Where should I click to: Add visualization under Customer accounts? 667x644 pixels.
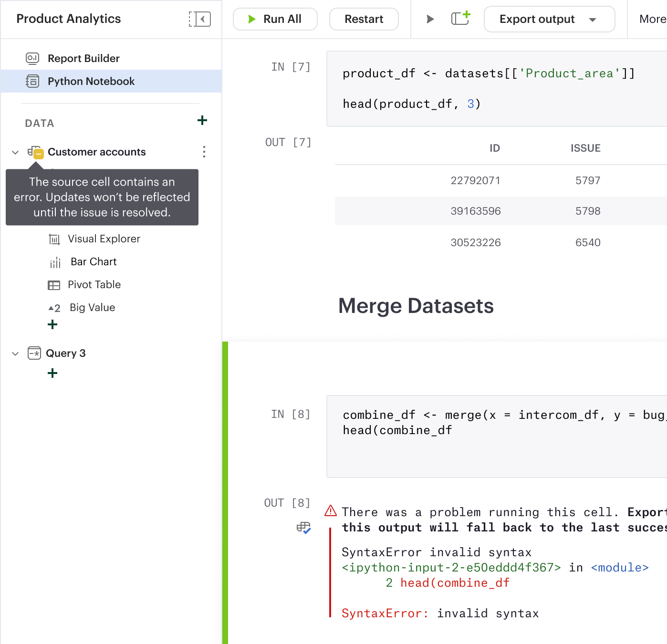[x=52, y=324]
